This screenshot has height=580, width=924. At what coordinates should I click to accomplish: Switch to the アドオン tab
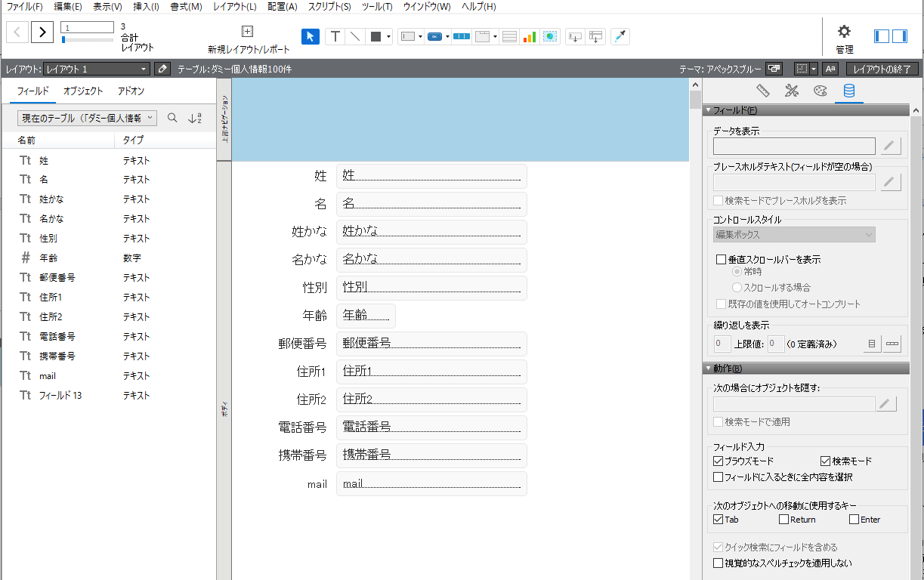click(x=131, y=91)
